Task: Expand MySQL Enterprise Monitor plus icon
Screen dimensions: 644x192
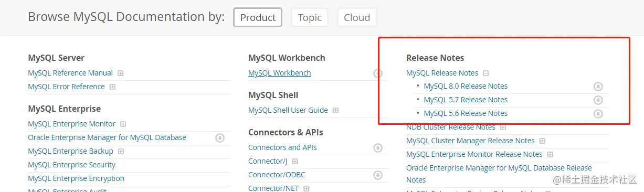Action: 123,124
